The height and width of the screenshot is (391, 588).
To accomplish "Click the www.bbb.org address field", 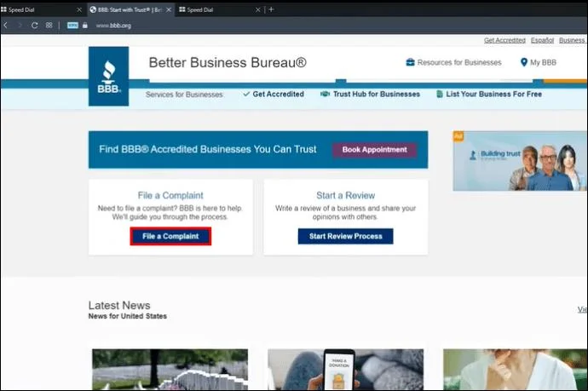I will (113, 26).
